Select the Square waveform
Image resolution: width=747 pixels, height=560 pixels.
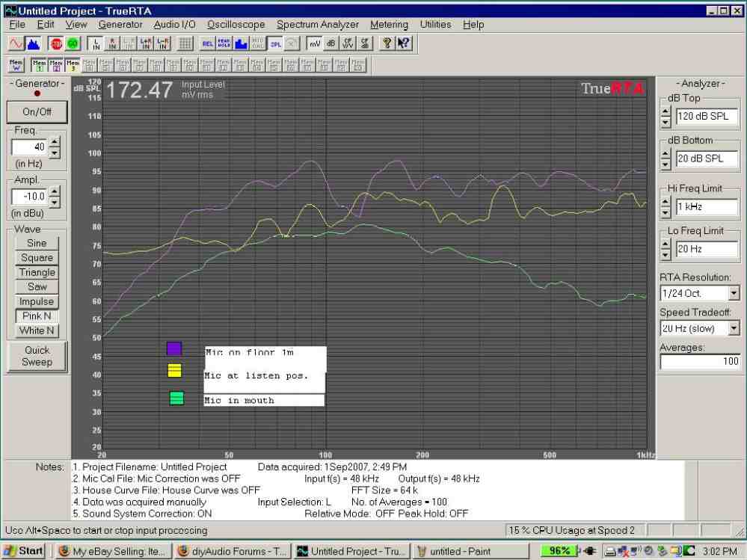click(37, 258)
